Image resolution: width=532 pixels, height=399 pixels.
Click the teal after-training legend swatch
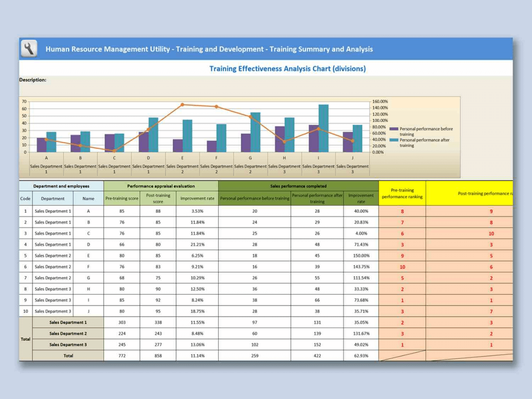tap(393, 140)
